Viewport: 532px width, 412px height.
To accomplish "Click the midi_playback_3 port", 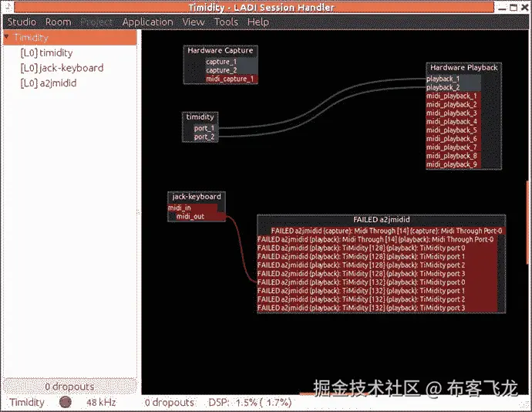I will pos(453,113).
